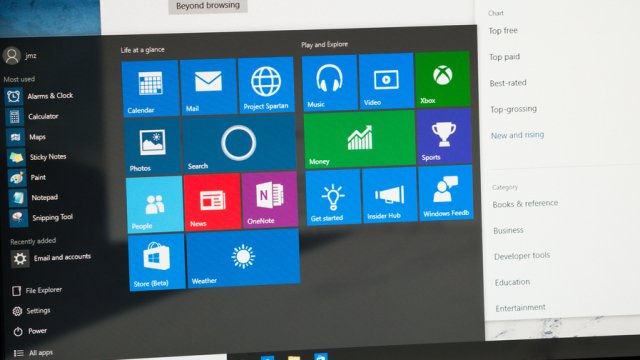
Task: Launch Sticky Notes from Most used
Action: coord(37,157)
